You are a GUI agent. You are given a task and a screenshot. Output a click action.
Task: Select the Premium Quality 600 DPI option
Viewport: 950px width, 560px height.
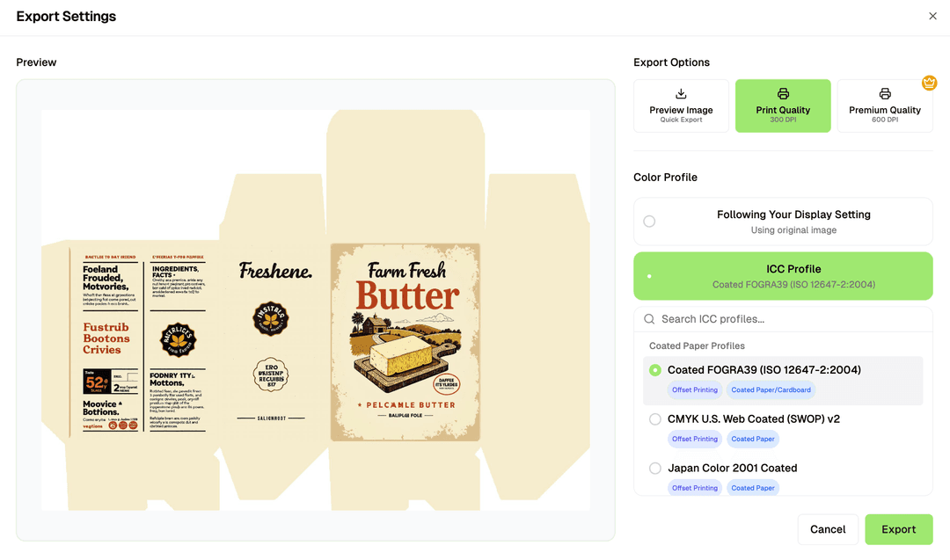[x=885, y=106]
